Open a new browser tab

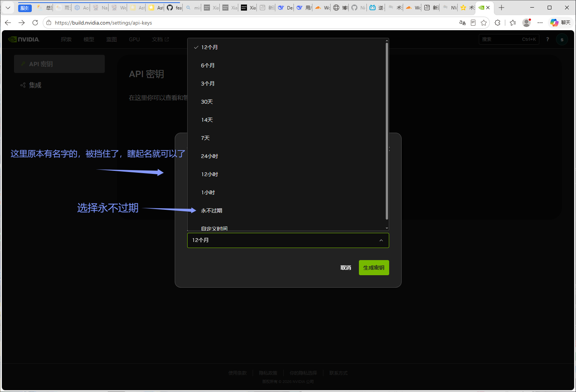[x=501, y=8]
